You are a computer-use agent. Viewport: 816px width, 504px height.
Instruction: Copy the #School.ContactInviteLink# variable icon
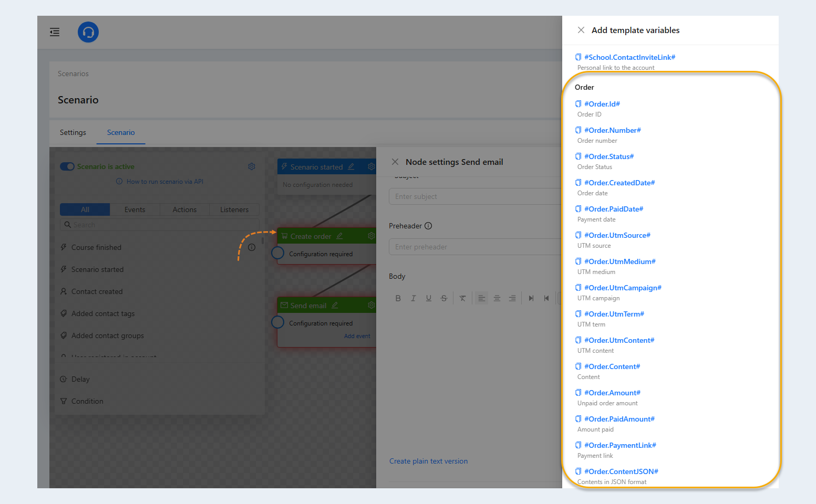click(x=579, y=57)
